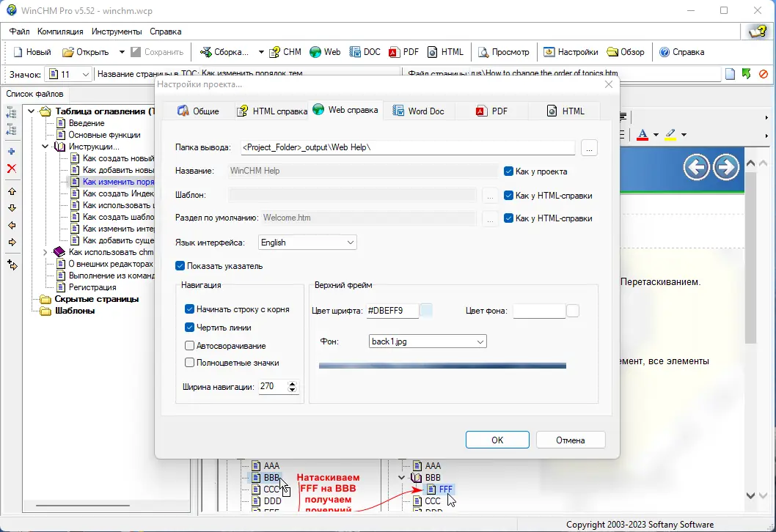Open Настройки settings toolbar button
Screen dimensions: 776x532
(x=571, y=52)
